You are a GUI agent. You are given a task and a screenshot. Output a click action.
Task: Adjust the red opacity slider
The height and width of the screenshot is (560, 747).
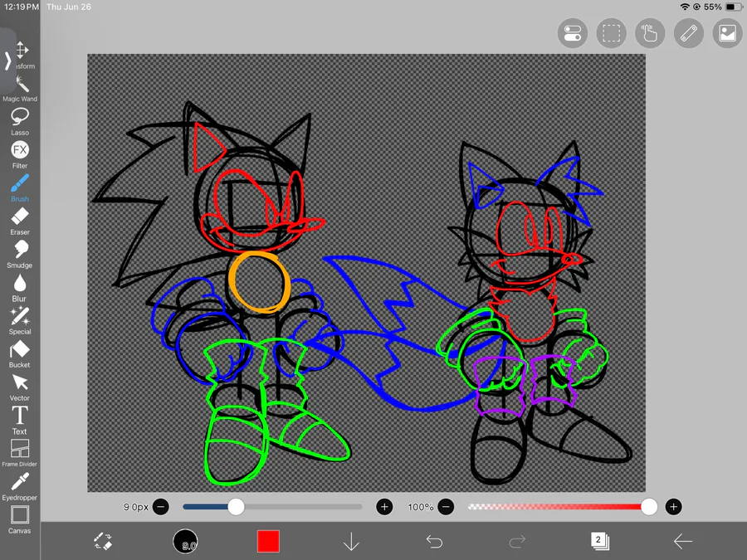[x=563, y=507]
